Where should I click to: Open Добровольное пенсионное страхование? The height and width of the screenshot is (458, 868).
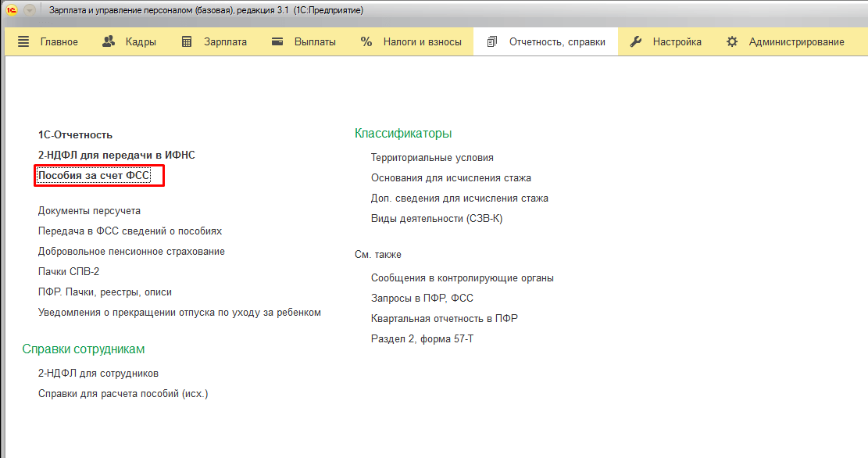131,252
